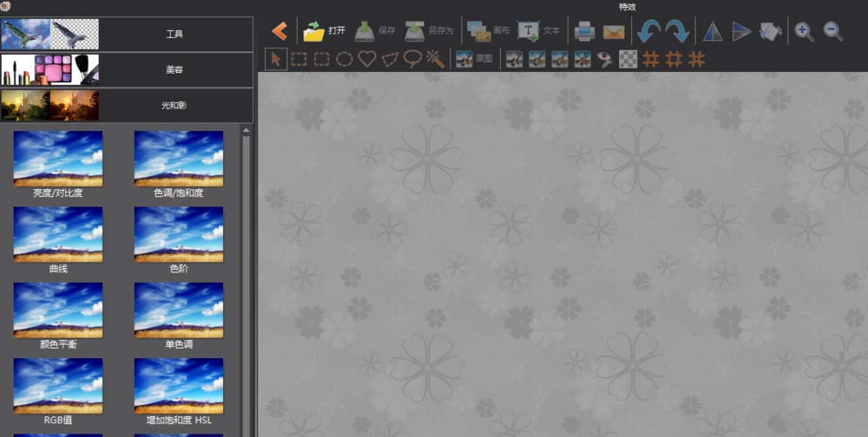Select the rounded rectangle selection tool
This screenshot has width=868, height=437.
(x=322, y=59)
